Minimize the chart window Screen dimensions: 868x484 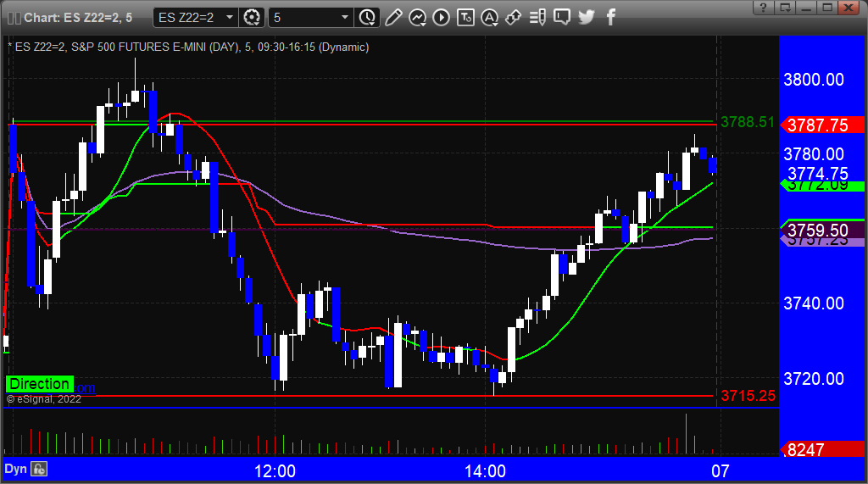(x=807, y=7)
